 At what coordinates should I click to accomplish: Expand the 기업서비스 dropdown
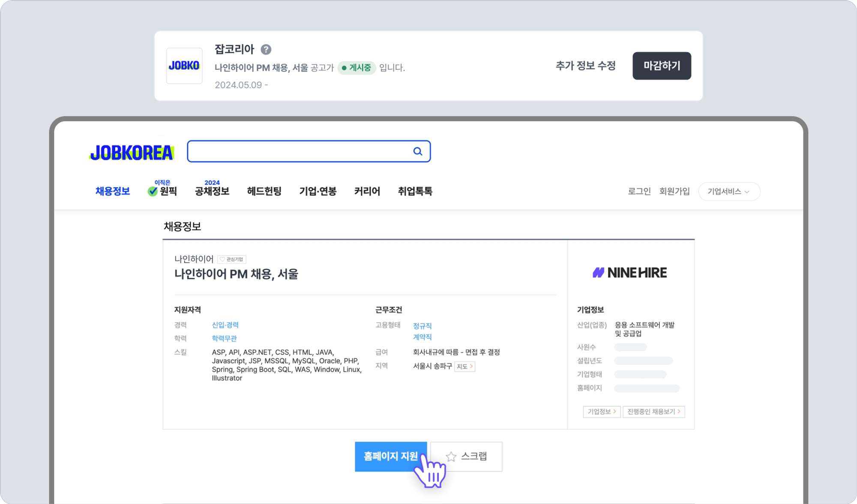[729, 192]
